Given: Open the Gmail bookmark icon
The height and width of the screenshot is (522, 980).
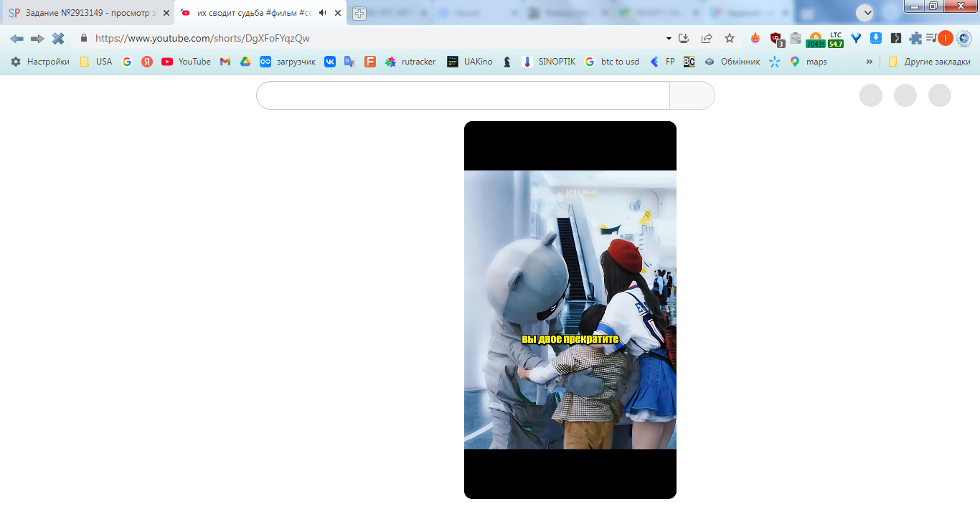Looking at the screenshot, I should click(225, 62).
